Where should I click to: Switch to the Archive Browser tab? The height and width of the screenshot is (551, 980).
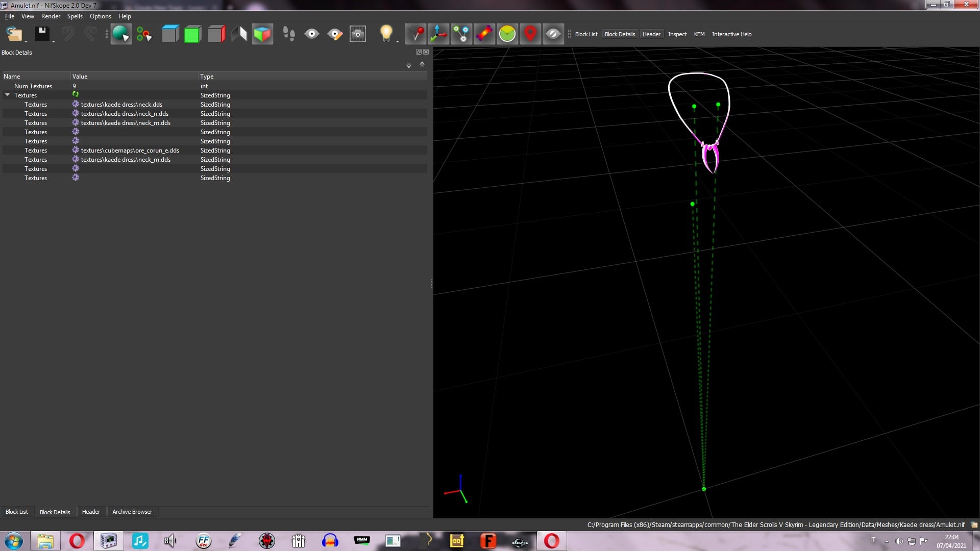pos(132,512)
